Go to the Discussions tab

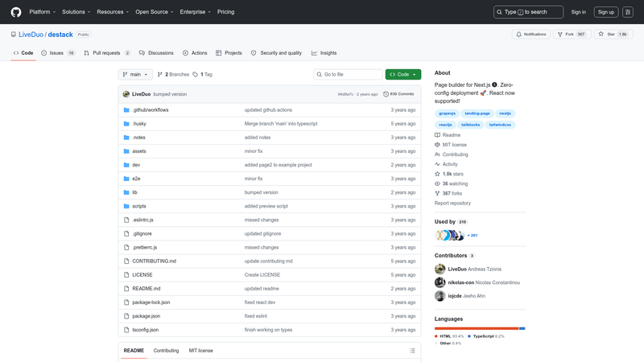tap(156, 53)
